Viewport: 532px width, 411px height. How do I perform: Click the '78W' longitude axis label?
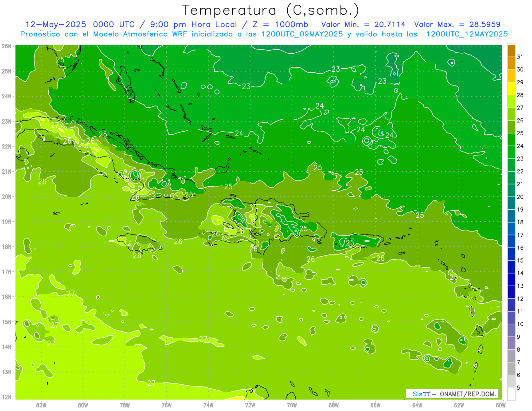pos(125,405)
